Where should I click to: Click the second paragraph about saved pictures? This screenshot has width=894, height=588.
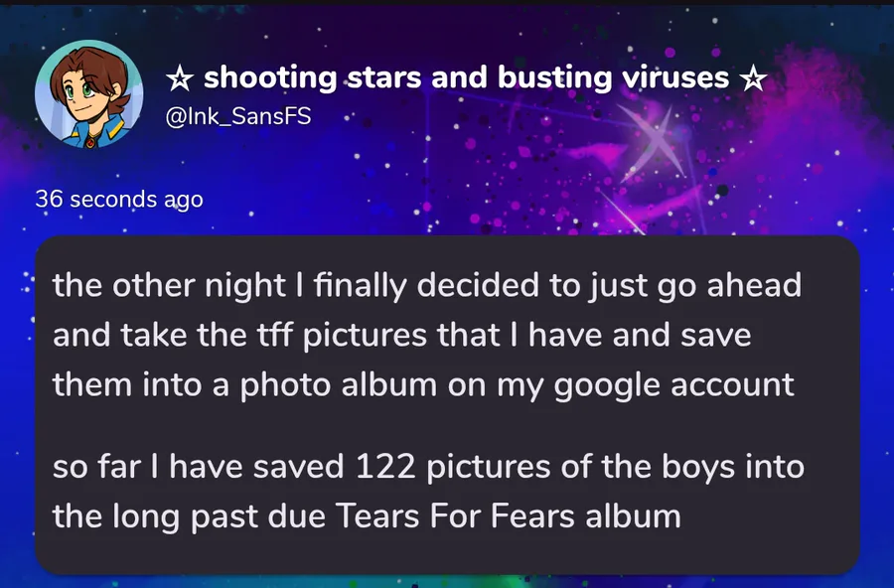pyautogui.click(x=427, y=491)
